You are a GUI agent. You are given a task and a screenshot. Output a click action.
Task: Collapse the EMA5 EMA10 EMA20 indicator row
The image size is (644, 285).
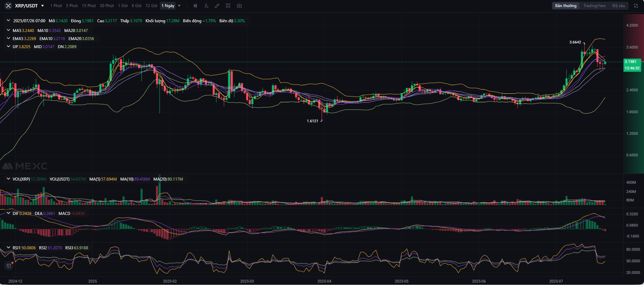click(x=8, y=38)
